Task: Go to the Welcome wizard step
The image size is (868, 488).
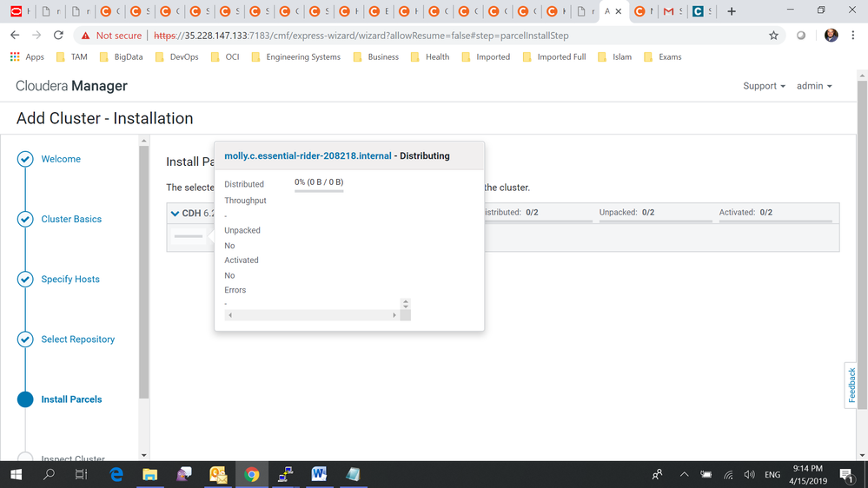Action: pyautogui.click(x=61, y=159)
